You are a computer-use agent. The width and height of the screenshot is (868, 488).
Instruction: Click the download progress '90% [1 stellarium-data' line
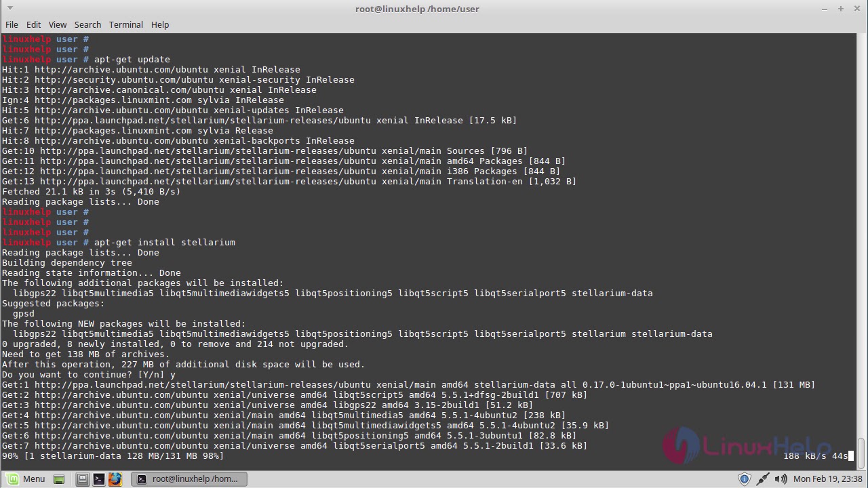[113, 455]
